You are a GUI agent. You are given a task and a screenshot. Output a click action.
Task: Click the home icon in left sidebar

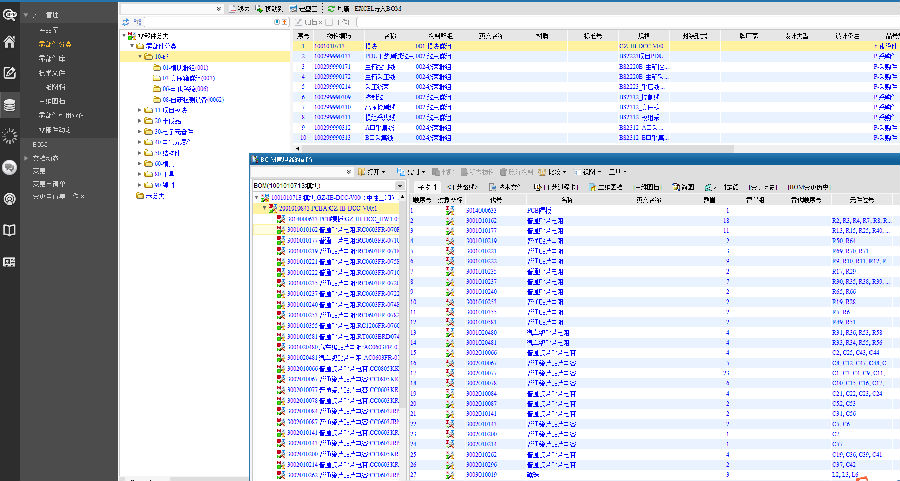(10, 42)
